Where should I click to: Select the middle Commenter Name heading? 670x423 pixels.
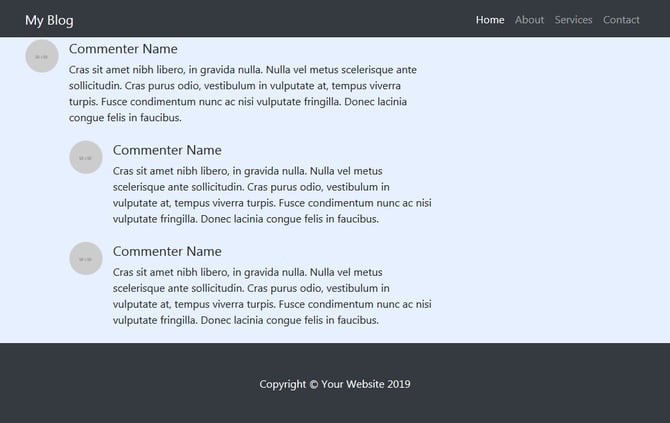click(167, 150)
